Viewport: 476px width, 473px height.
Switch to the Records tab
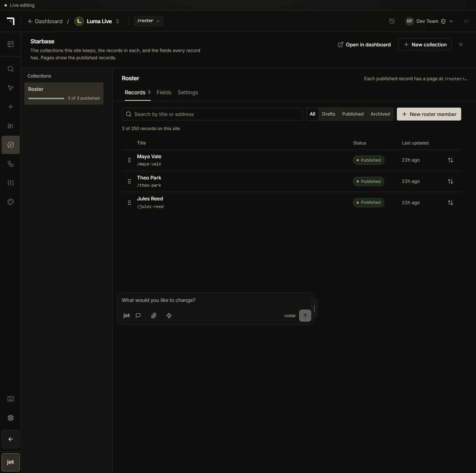137,92
